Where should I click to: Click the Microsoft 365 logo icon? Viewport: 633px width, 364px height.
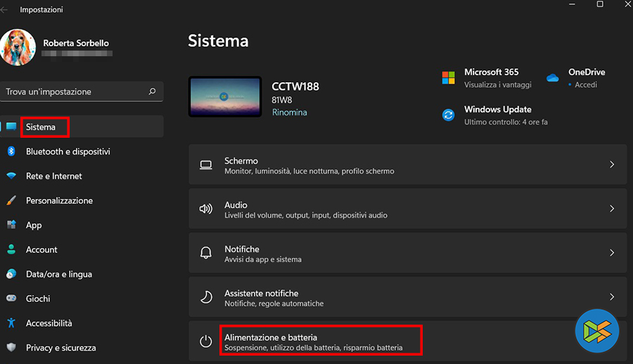pos(448,77)
